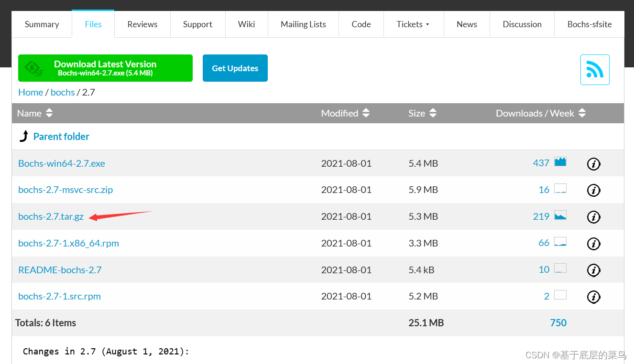View download stats chart for bochs-2.7-msvc-src.zip
634x364 pixels.
pyautogui.click(x=560, y=188)
